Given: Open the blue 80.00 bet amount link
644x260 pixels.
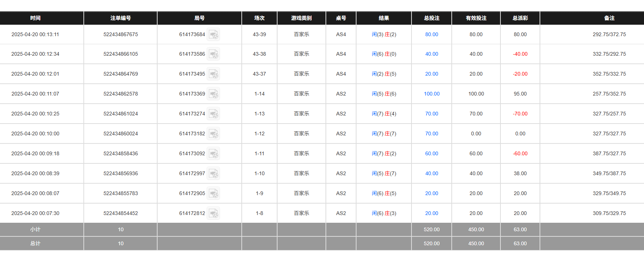Looking at the screenshot, I should point(431,34).
